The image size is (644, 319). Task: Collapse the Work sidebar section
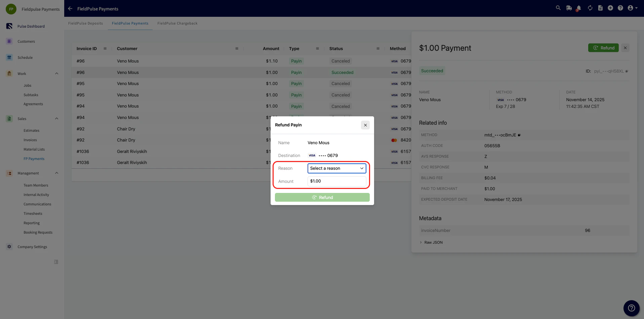pos(56,74)
